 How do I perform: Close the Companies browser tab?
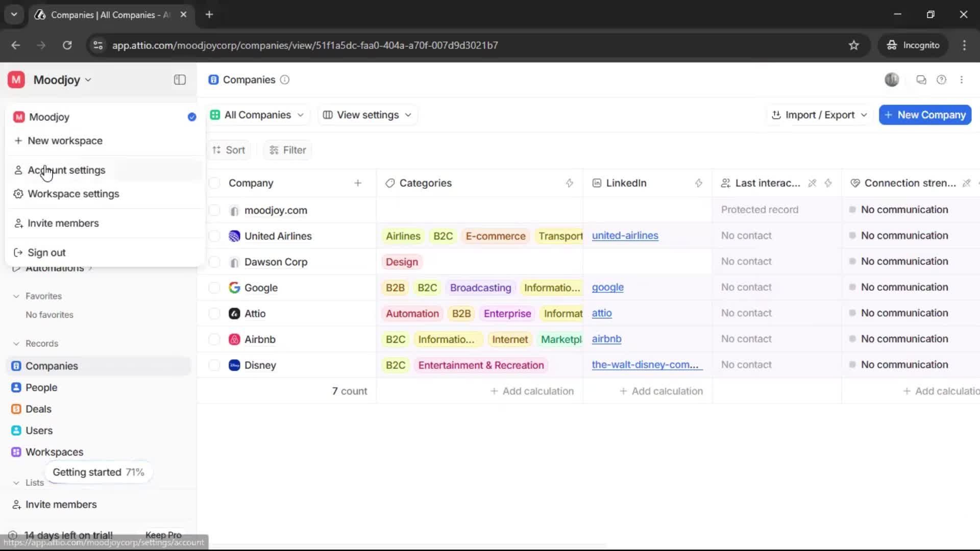pos(184,15)
